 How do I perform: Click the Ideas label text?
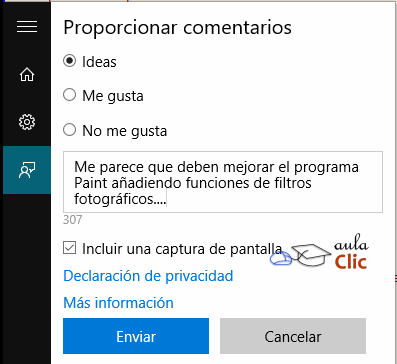[99, 62]
